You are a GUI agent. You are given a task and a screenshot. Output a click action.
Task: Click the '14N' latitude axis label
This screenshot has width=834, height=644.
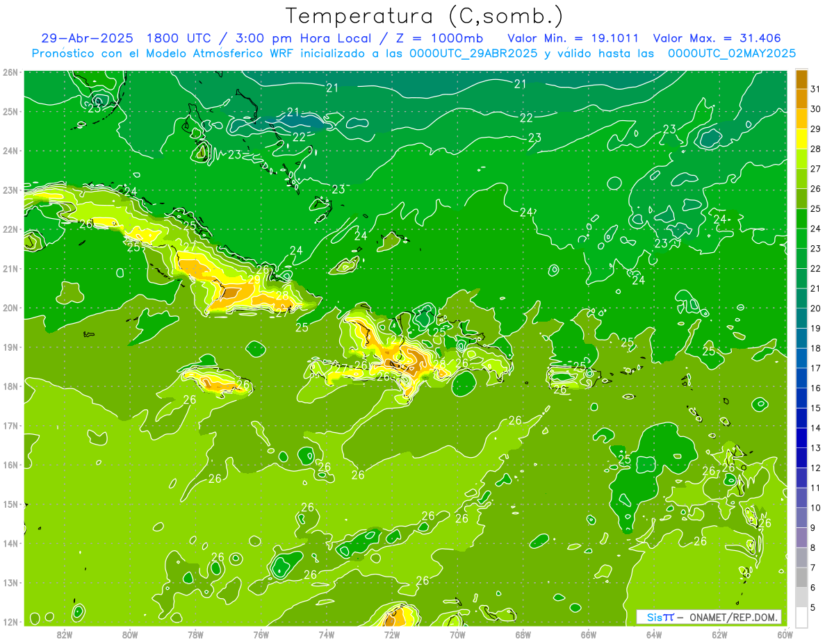coord(10,543)
